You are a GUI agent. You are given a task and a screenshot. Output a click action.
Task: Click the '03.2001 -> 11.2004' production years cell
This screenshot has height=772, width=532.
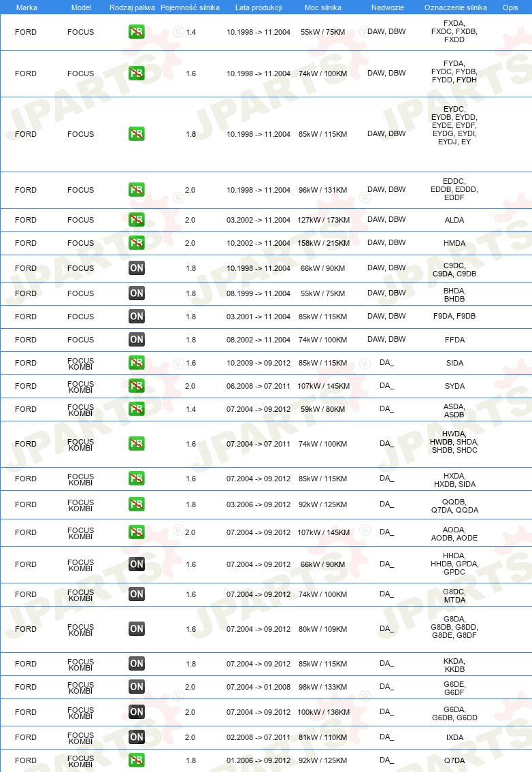click(259, 317)
